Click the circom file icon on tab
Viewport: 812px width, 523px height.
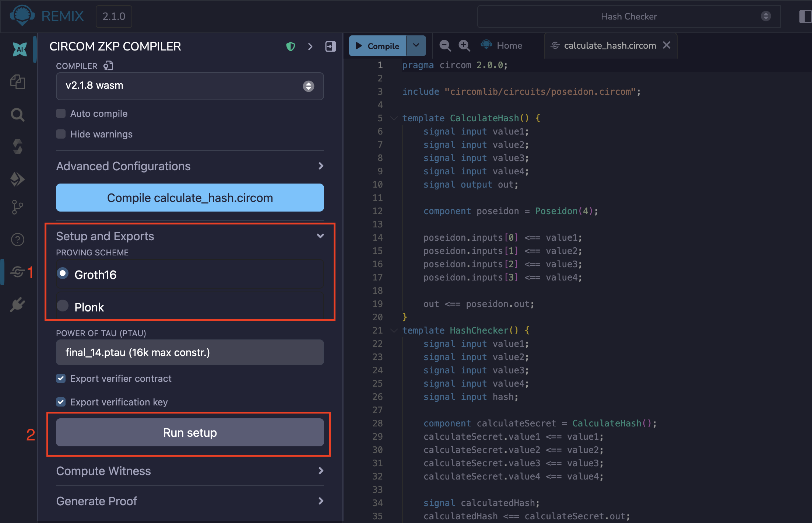tap(555, 45)
